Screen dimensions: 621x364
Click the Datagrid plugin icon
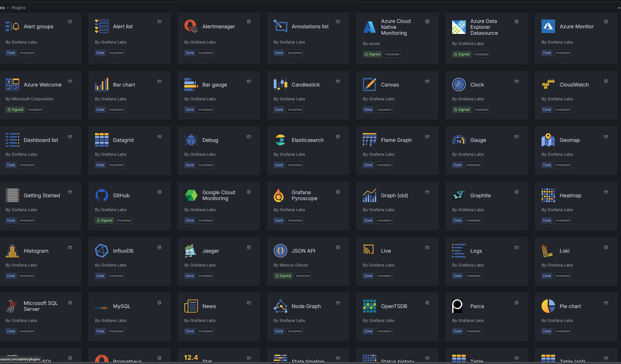pos(102,140)
